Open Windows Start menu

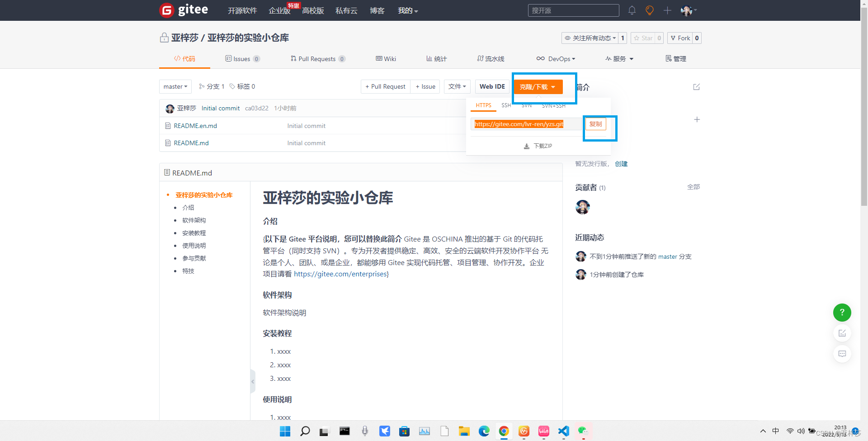285,431
